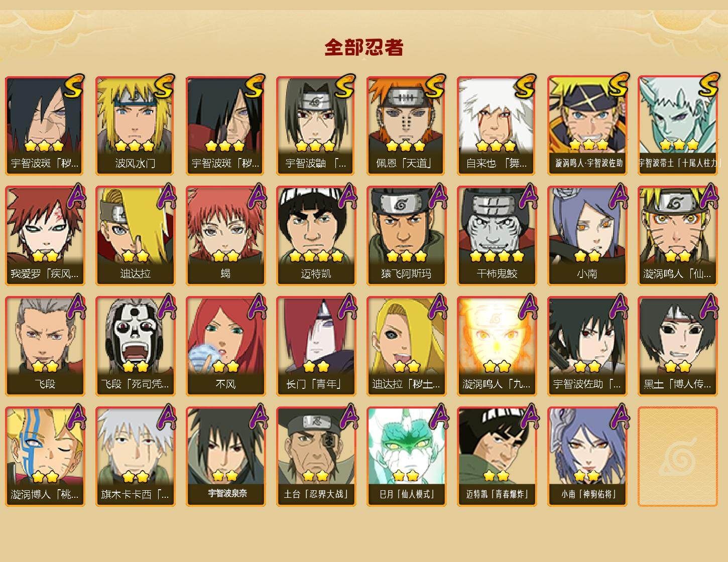Click the 飞段 ninja card

pos(45,346)
